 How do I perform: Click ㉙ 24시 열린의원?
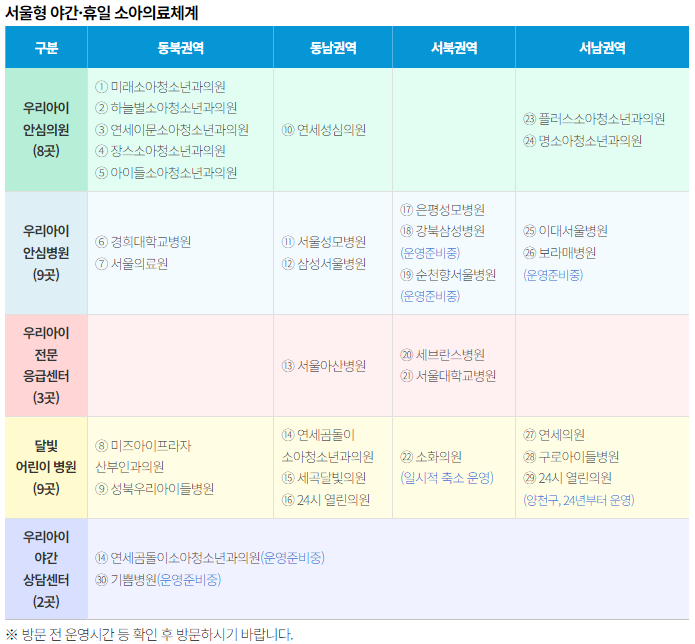567,478
